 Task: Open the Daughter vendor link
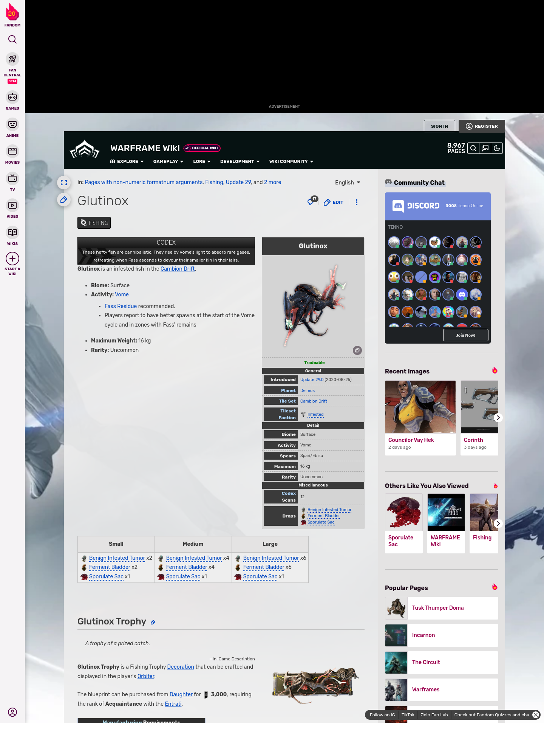click(x=181, y=694)
